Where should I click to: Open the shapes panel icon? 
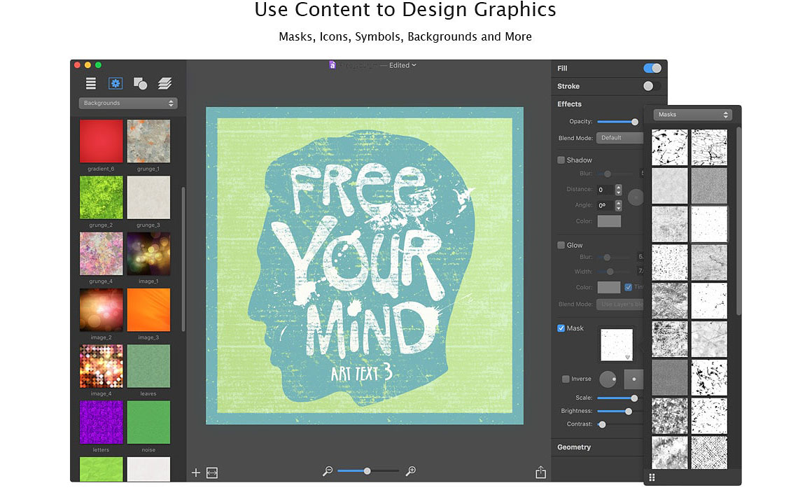pos(140,83)
